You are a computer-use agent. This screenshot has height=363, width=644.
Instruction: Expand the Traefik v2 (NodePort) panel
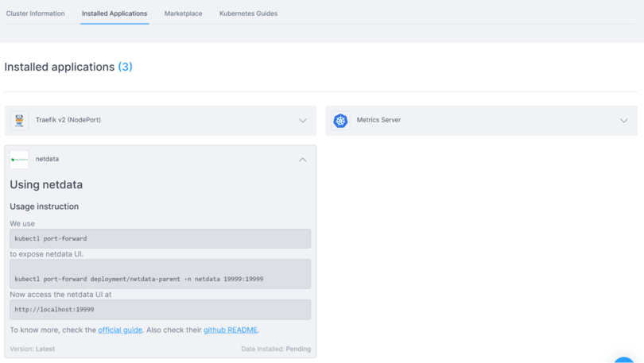(303, 121)
